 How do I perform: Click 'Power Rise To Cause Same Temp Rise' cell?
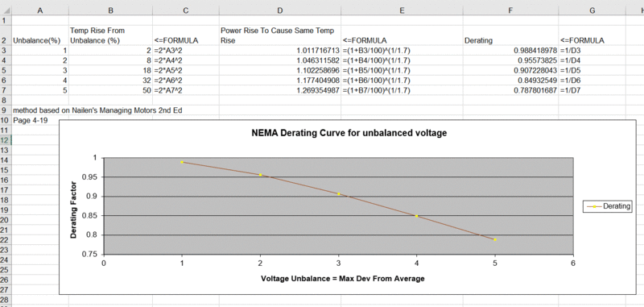tap(279, 35)
